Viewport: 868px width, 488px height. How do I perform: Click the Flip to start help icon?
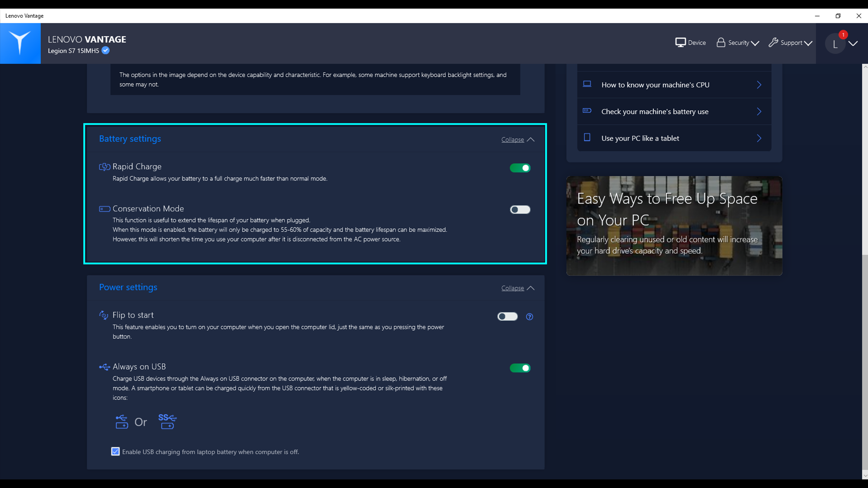(529, 317)
